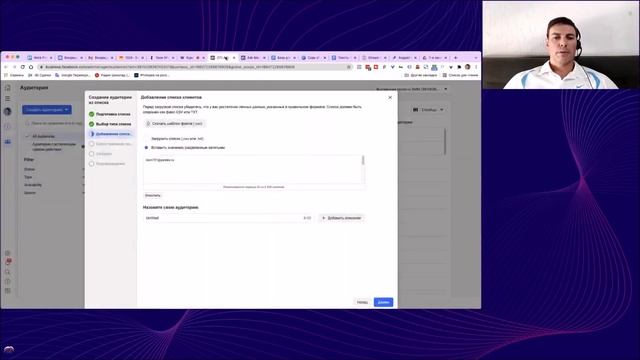Open the Другие закладки folder
Screen dimensions: 640x360
click(420, 75)
